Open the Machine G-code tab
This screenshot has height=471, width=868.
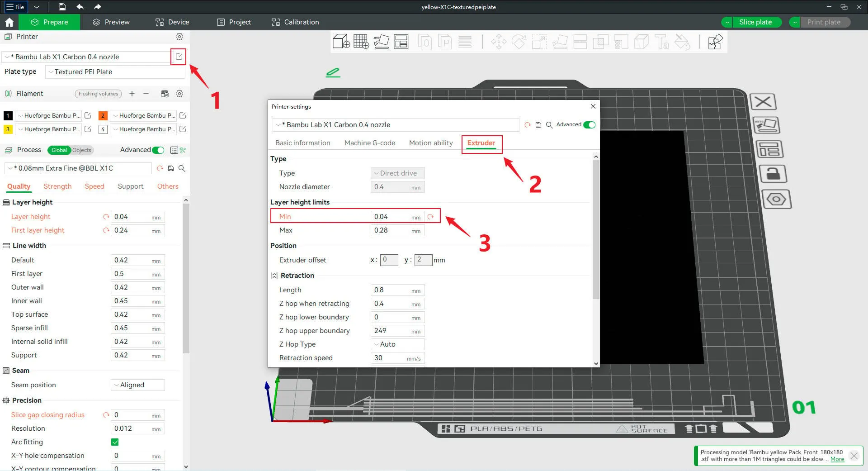pos(370,143)
